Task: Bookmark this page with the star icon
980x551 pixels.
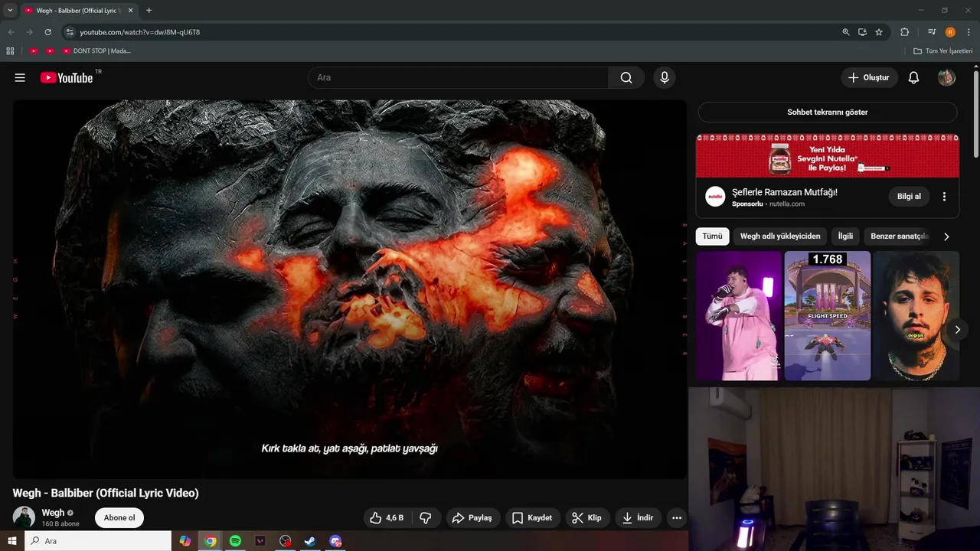Action: [879, 32]
